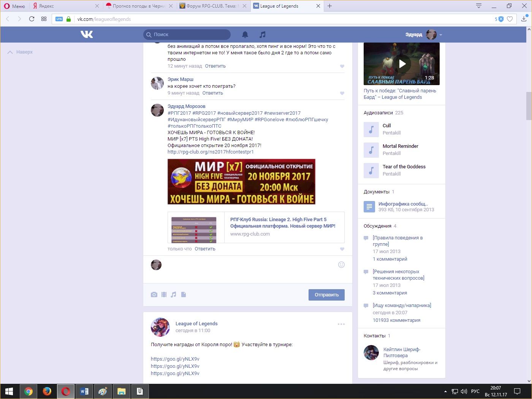Go back in browser history
The height and width of the screenshot is (399, 532).
pyautogui.click(x=8, y=19)
